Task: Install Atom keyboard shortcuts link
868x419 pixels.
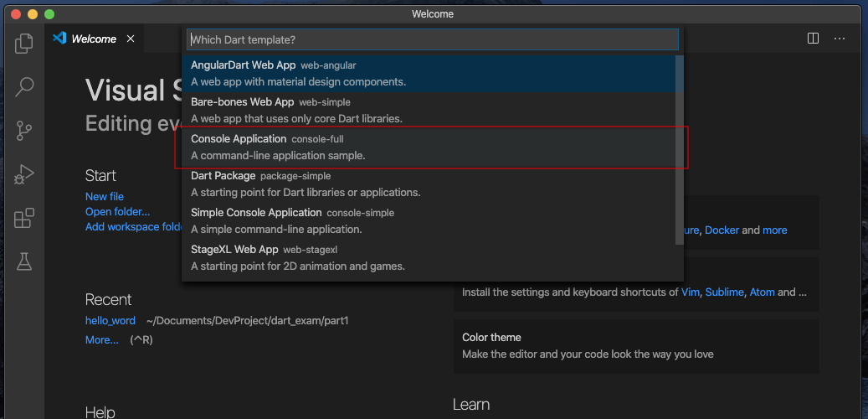Action: (x=762, y=292)
